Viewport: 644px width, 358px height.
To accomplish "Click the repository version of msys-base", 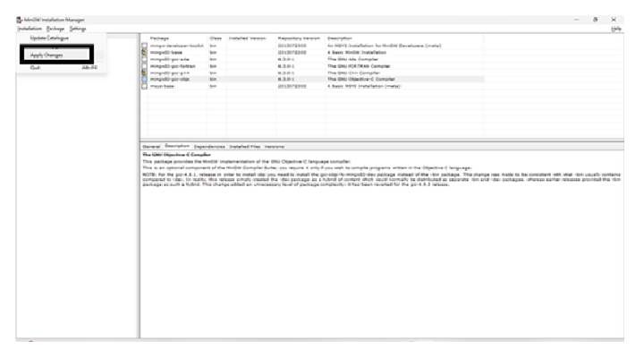I will (x=292, y=86).
